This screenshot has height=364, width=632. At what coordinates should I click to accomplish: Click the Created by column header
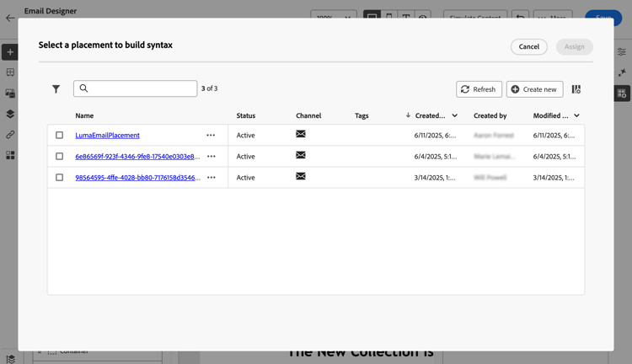(490, 115)
